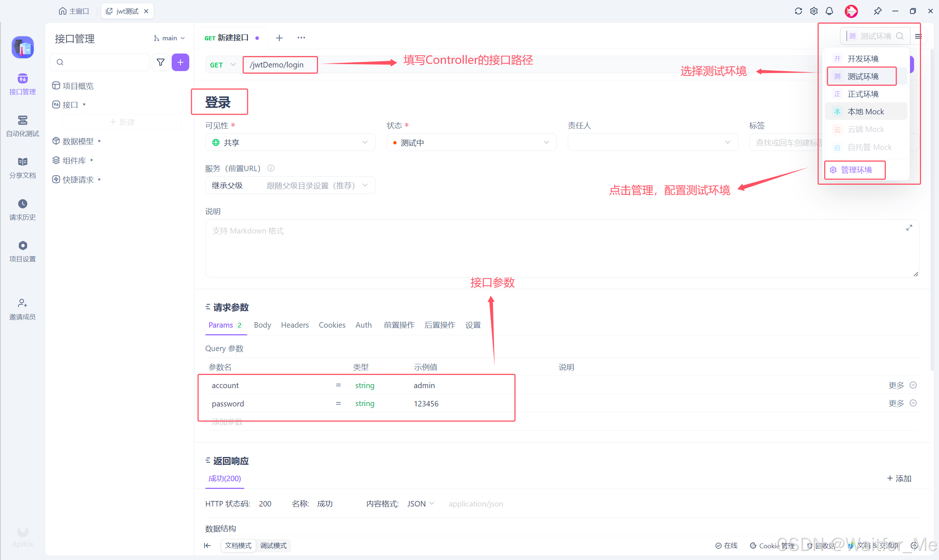Open the 责任人 dropdown
This screenshot has height=560, width=939.
click(x=653, y=143)
